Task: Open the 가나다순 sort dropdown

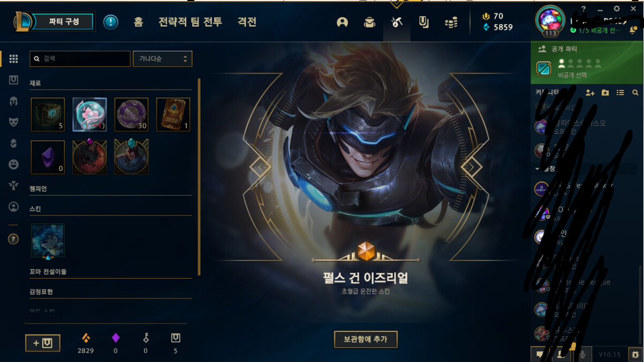Action: tap(162, 59)
